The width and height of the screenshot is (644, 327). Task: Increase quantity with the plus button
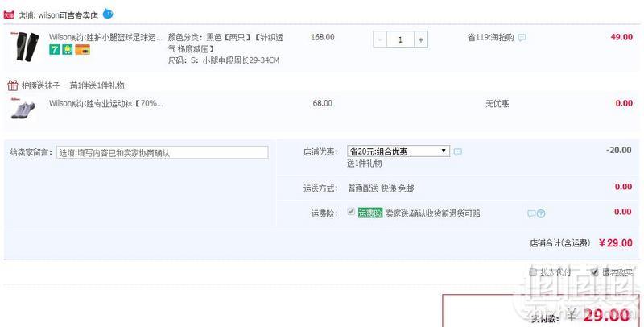click(421, 39)
